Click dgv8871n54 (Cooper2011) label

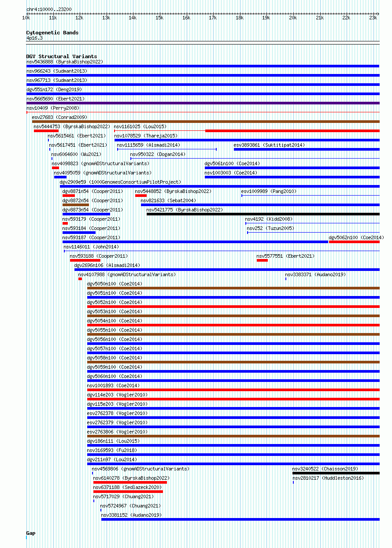point(92,191)
